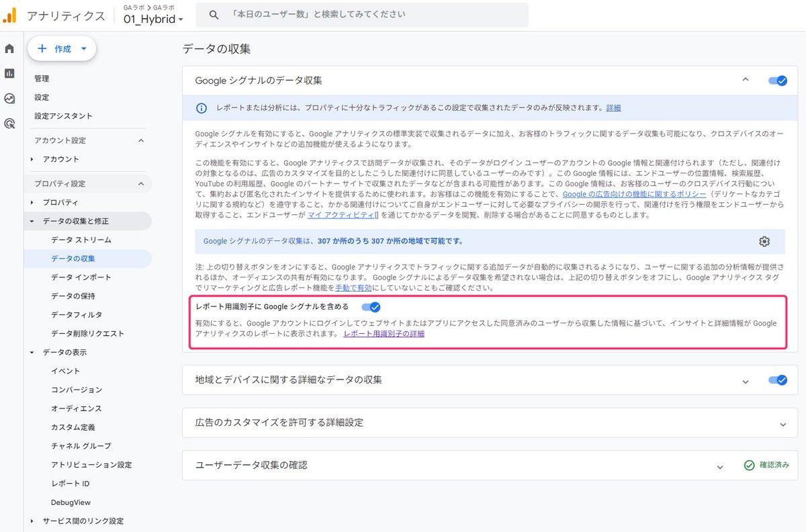Open the マイ アクティビティ link
The height and width of the screenshot is (532, 806).
click(341, 215)
